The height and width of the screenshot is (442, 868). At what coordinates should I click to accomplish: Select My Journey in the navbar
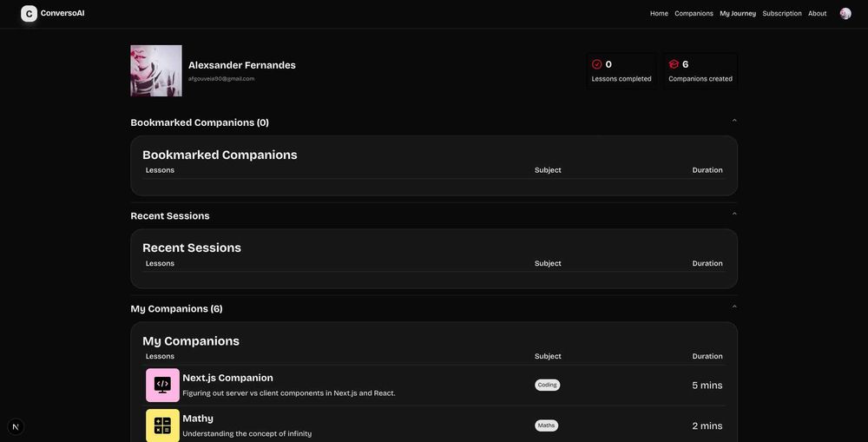[737, 13]
